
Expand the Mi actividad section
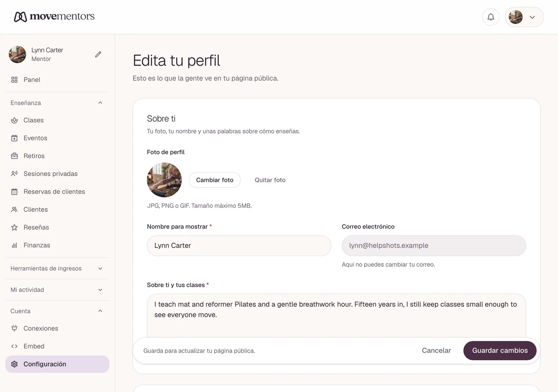click(x=57, y=290)
